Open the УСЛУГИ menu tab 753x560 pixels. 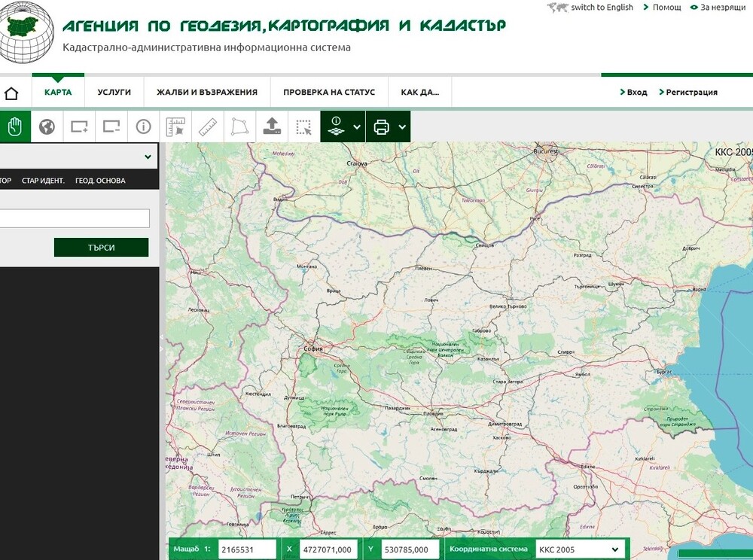click(x=114, y=93)
